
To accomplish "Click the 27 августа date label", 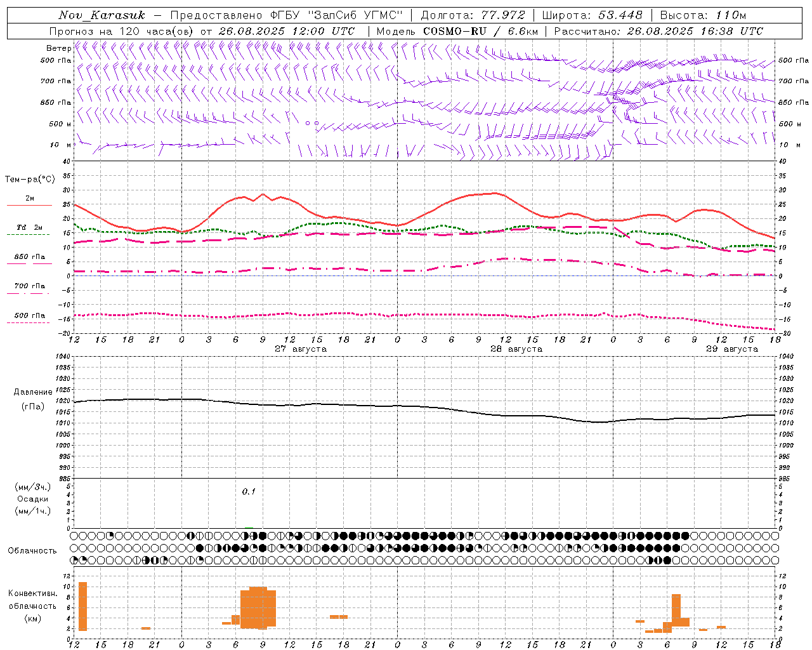I will click(x=301, y=349).
